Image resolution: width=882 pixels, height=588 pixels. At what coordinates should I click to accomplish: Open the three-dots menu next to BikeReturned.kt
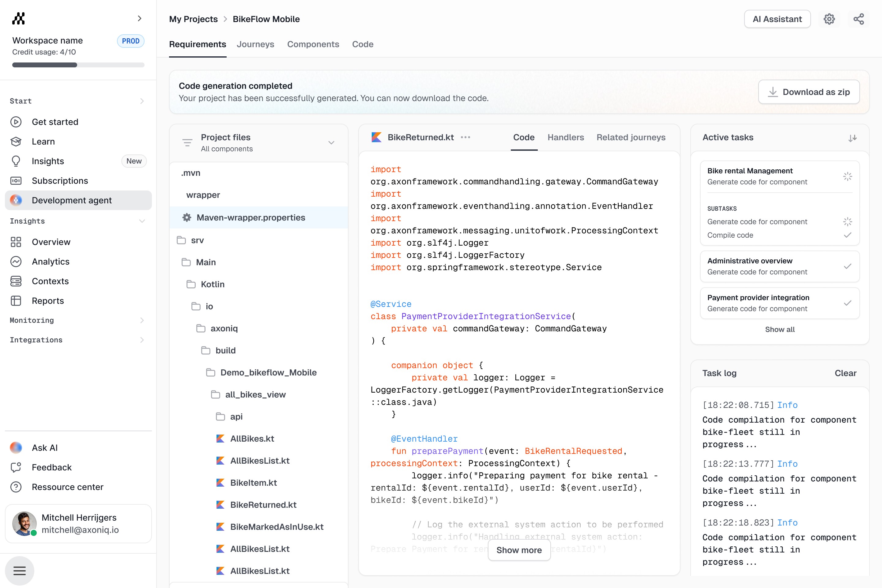pyautogui.click(x=466, y=137)
